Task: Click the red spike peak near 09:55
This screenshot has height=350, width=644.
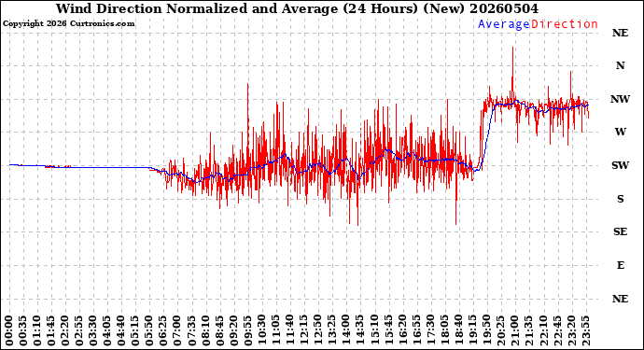Action: coord(248,84)
